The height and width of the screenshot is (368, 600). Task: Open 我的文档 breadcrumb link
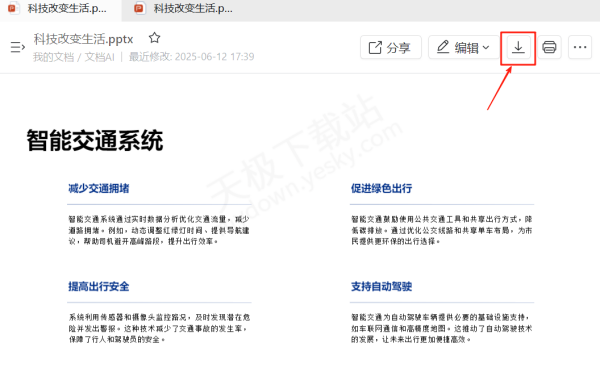click(53, 57)
